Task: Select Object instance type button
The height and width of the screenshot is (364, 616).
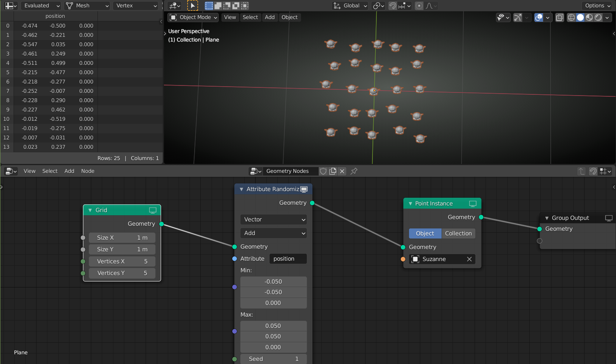Action: (425, 233)
